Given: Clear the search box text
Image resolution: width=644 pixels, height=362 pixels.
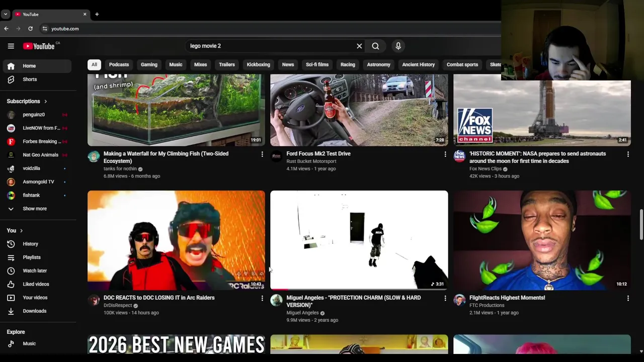Looking at the screenshot, I should point(359,46).
